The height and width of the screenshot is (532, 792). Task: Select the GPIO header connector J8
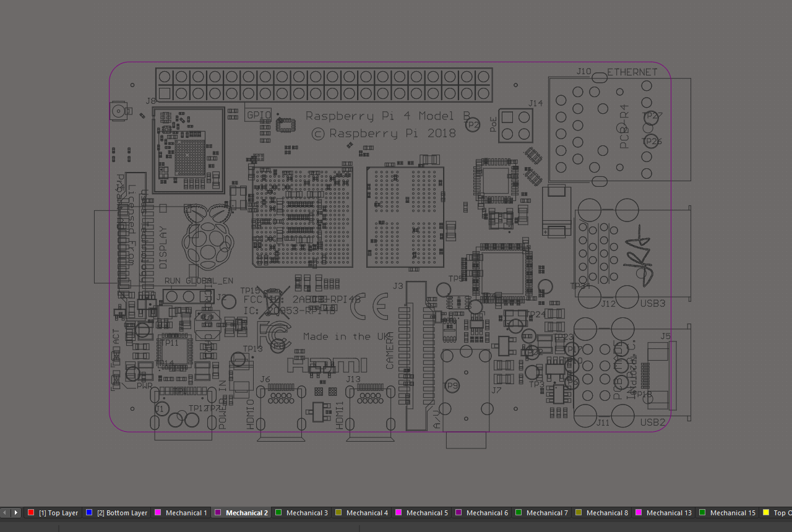(322, 85)
